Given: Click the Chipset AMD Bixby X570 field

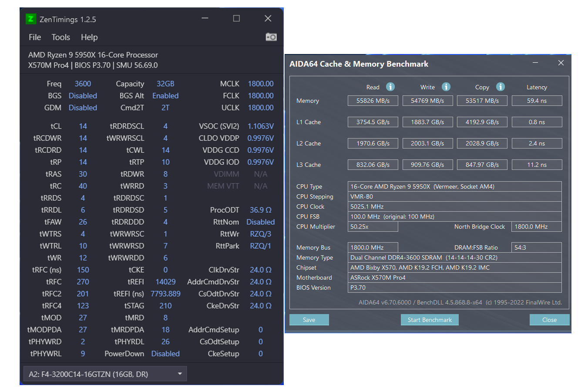Looking at the screenshot, I should click(455, 267).
